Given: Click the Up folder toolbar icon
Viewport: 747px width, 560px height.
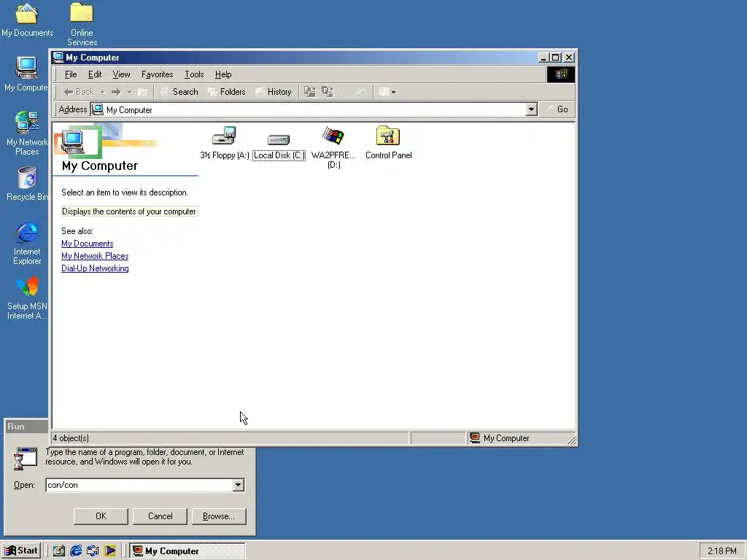Looking at the screenshot, I should tap(142, 92).
